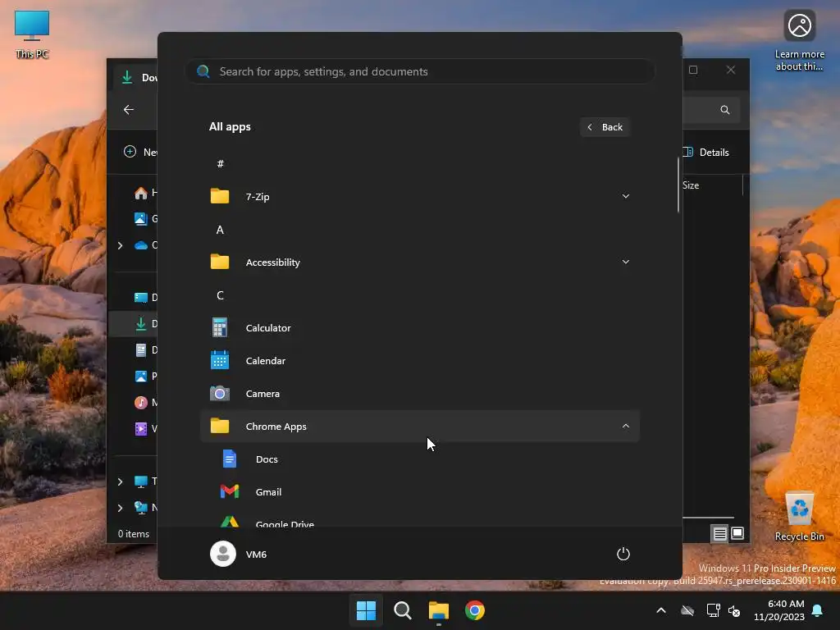
Task: Expand the Accessibility folder chevron
Action: click(x=625, y=262)
